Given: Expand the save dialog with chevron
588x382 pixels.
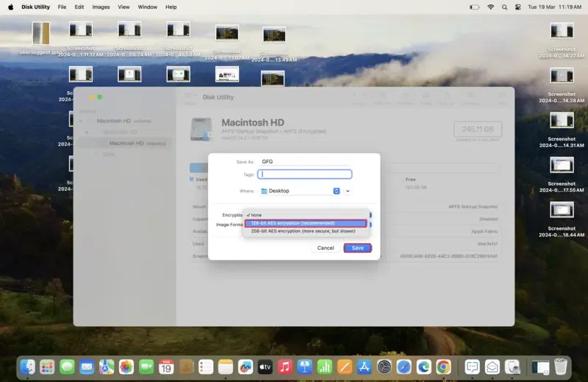Looking at the screenshot, I should (348, 191).
